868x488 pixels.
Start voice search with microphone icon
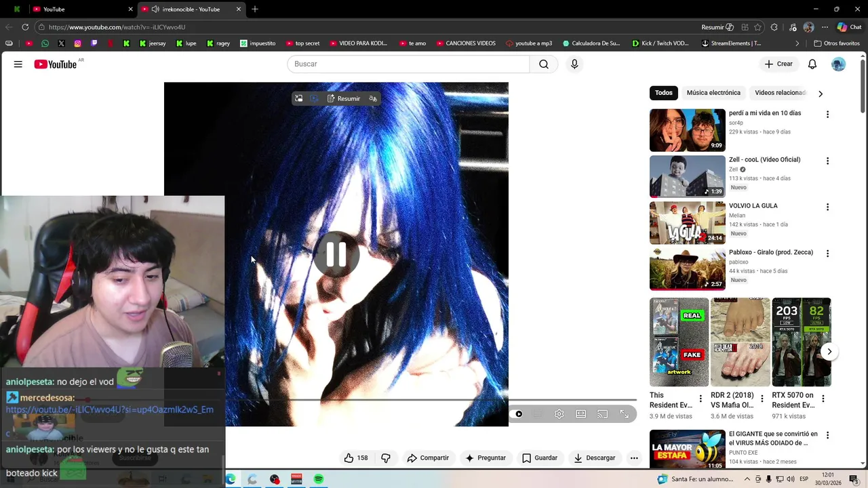click(x=574, y=64)
